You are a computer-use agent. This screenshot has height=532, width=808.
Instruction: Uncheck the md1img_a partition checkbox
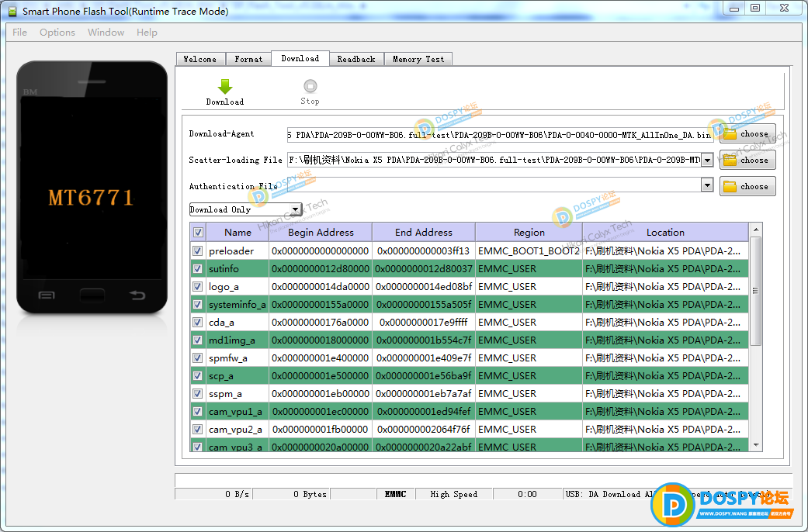(x=197, y=340)
